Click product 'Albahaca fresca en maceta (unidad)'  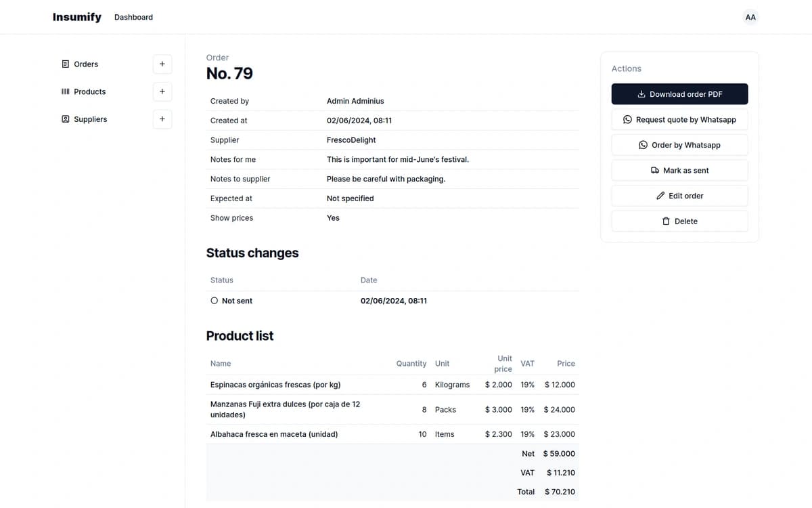click(274, 434)
